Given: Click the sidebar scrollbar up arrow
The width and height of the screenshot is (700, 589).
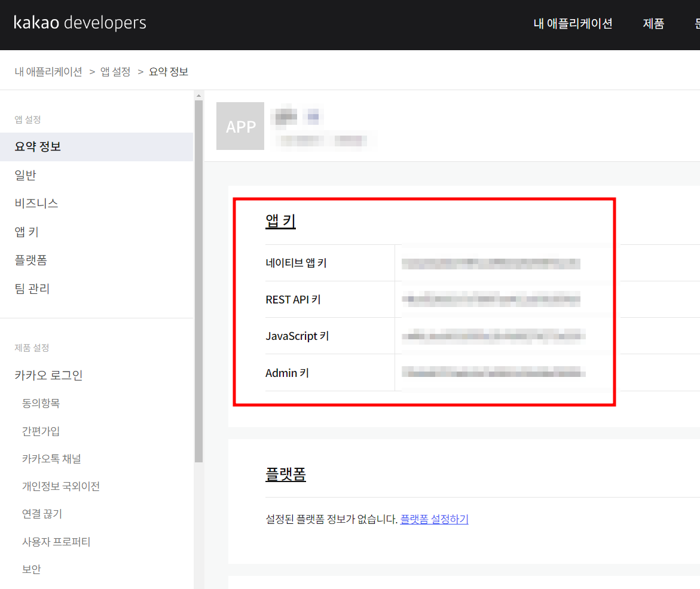Looking at the screenshot, I should [198, 96].
